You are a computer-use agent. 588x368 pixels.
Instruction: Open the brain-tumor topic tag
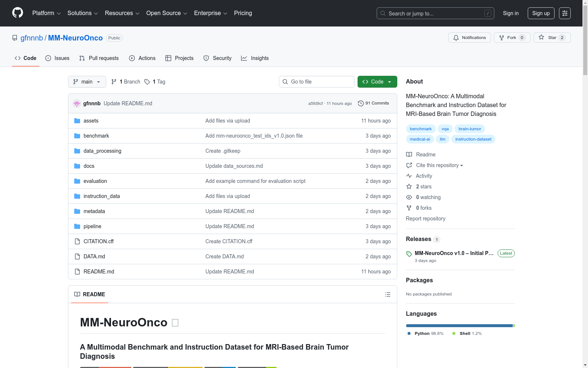(x=470, y=129)
